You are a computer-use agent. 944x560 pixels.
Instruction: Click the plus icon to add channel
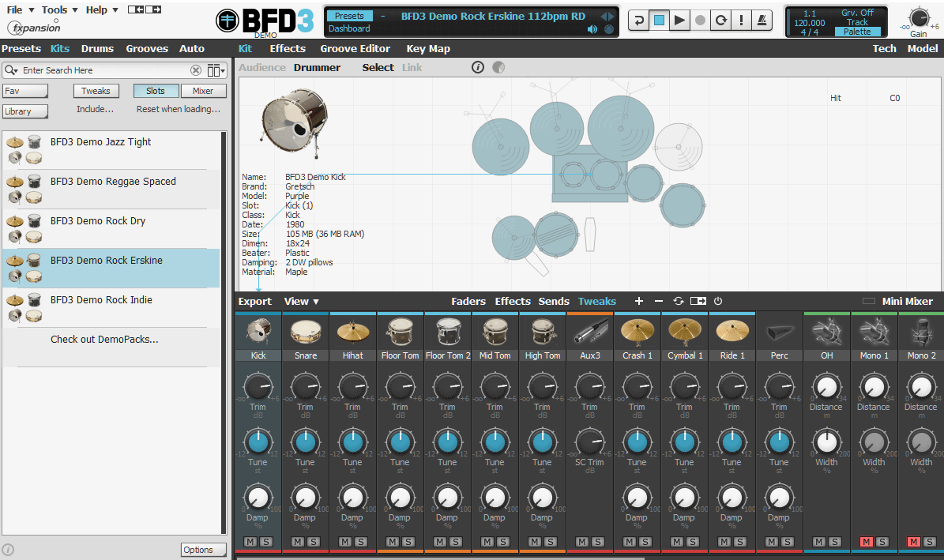tap(639, 301)
